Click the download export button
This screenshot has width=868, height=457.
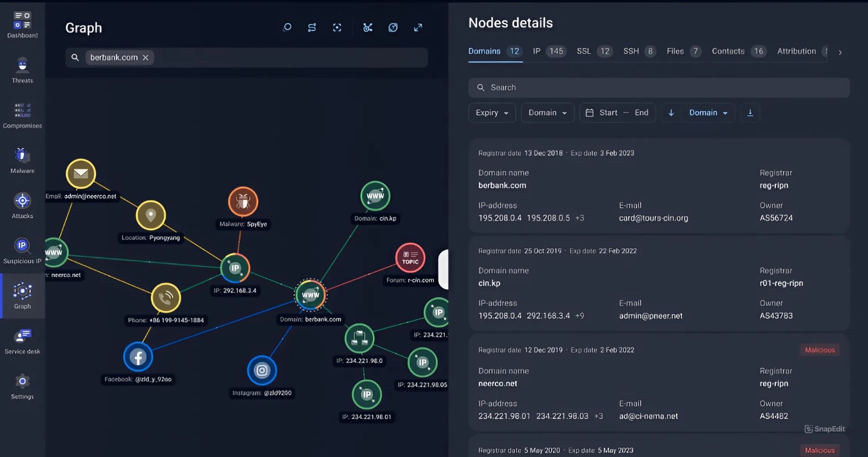pyautogui.click(x=750, y=113)
